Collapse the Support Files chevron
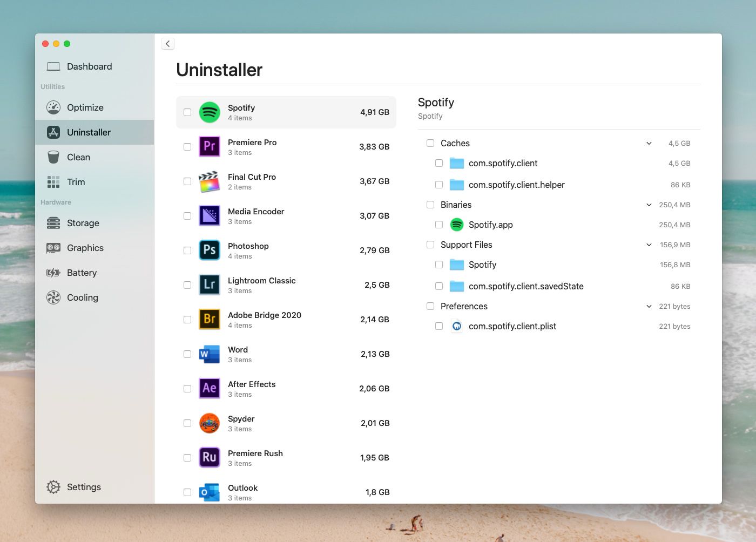 click(649, 245)
